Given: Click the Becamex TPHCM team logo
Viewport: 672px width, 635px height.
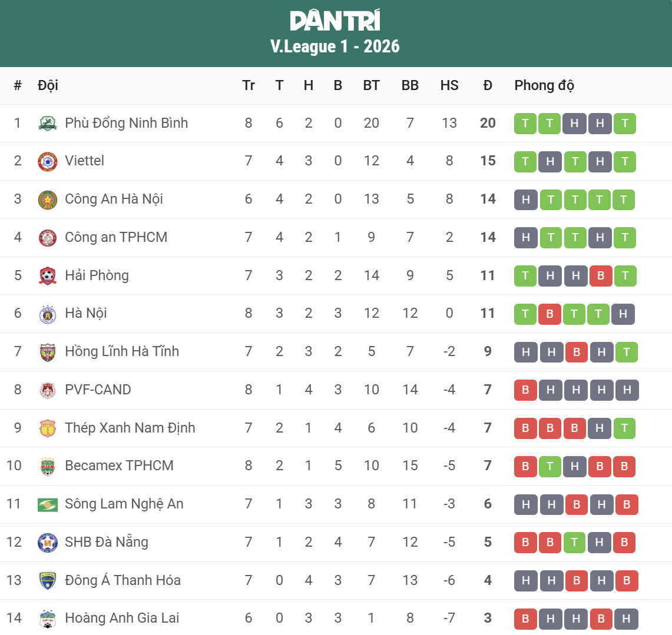Looking at the screenshot, I should pyautogui.click(x=48, y=466).
